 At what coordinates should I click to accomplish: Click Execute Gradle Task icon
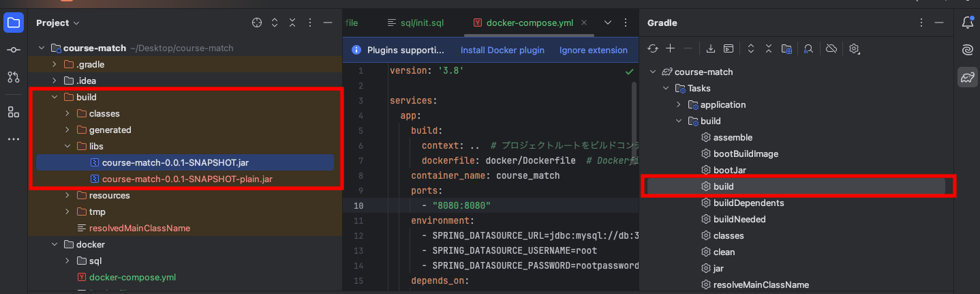[x=729, y=48]
